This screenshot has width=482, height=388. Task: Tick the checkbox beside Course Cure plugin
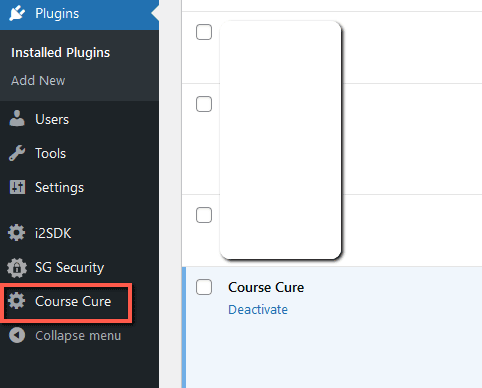tap(204, 287)
